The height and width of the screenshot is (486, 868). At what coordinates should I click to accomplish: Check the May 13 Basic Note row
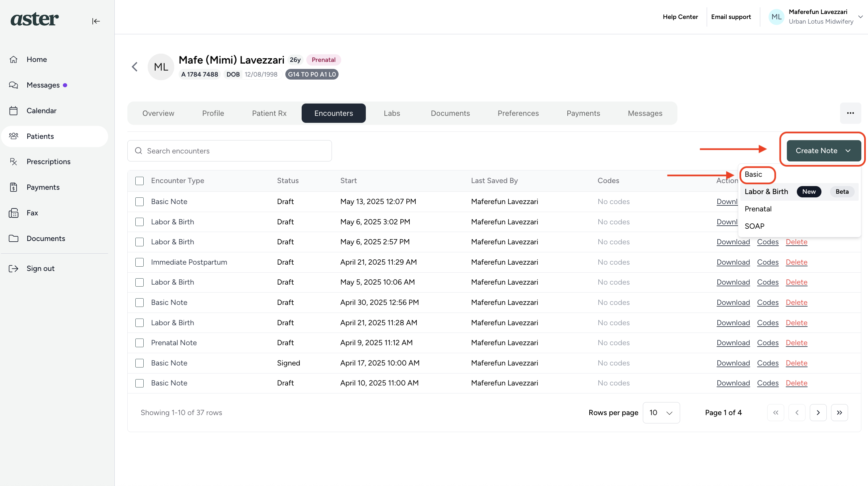[139, 202]
